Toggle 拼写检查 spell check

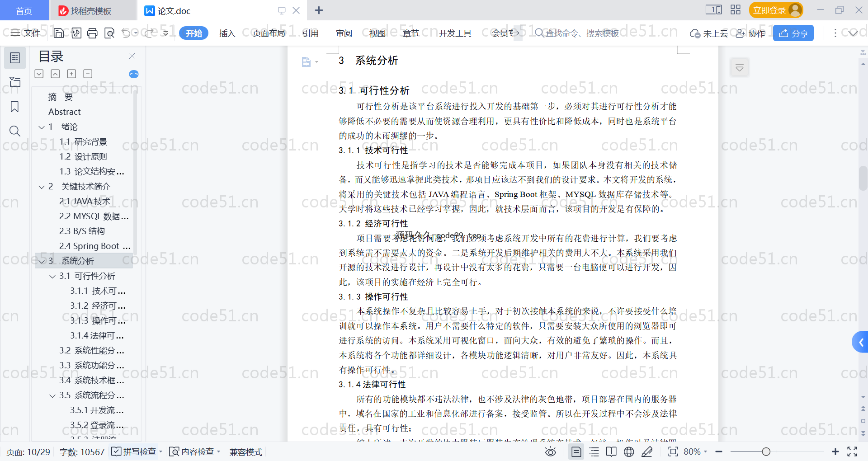(x=137, y=452)
